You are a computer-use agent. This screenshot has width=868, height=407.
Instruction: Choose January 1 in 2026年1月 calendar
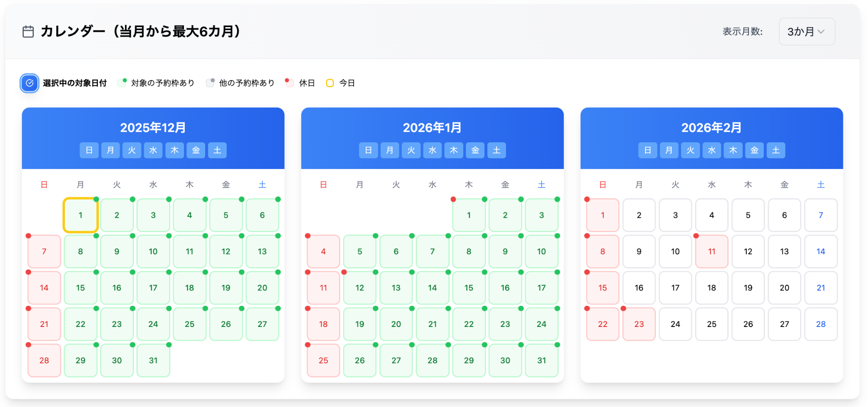pyautogui.click(x=469, y=215)
